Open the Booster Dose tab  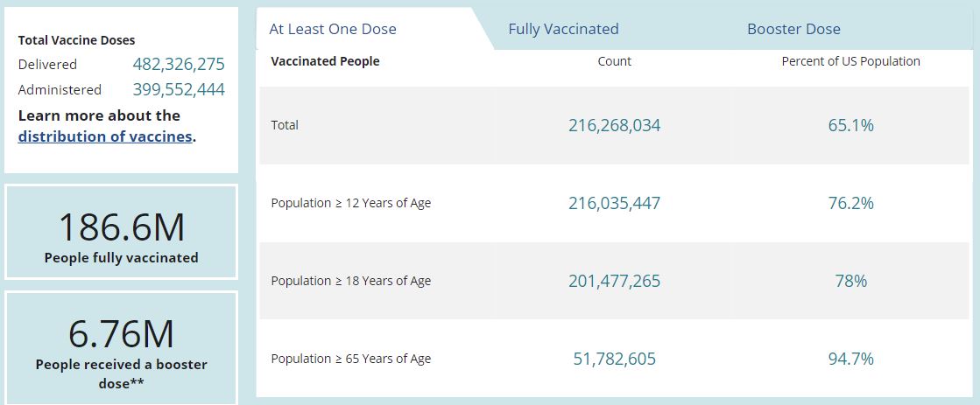pyautogui.click(x=793, y=29)
